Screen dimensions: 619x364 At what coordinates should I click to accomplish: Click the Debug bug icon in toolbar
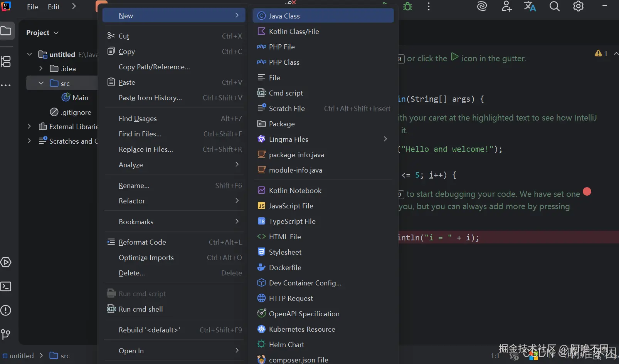[408, 7]
